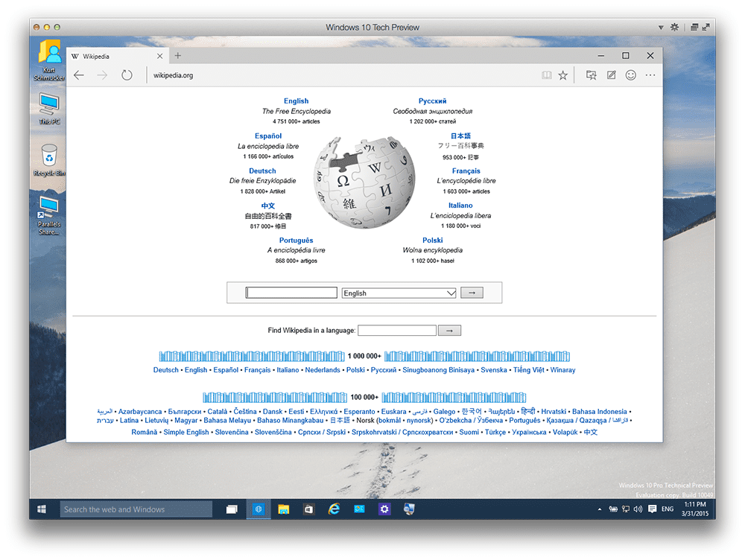
Task: Click the Wikipedia puzzle globe logo
Action: [x=364, y=182]
